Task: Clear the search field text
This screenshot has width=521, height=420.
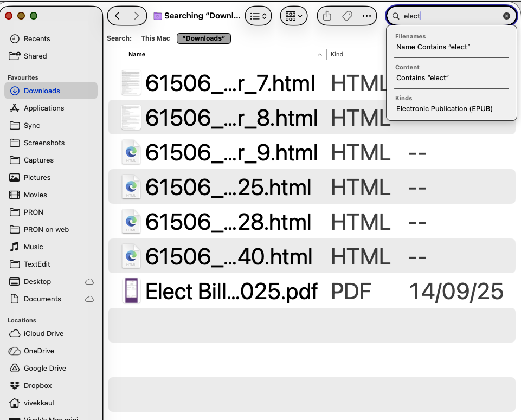Action: pyautogui.click(x=506, y=16)
